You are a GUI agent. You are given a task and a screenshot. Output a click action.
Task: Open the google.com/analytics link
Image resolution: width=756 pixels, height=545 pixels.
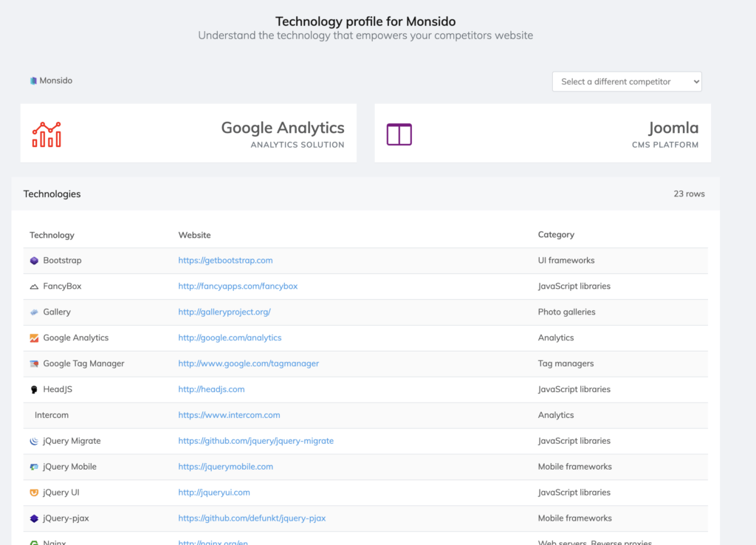[x=230, y=337]
